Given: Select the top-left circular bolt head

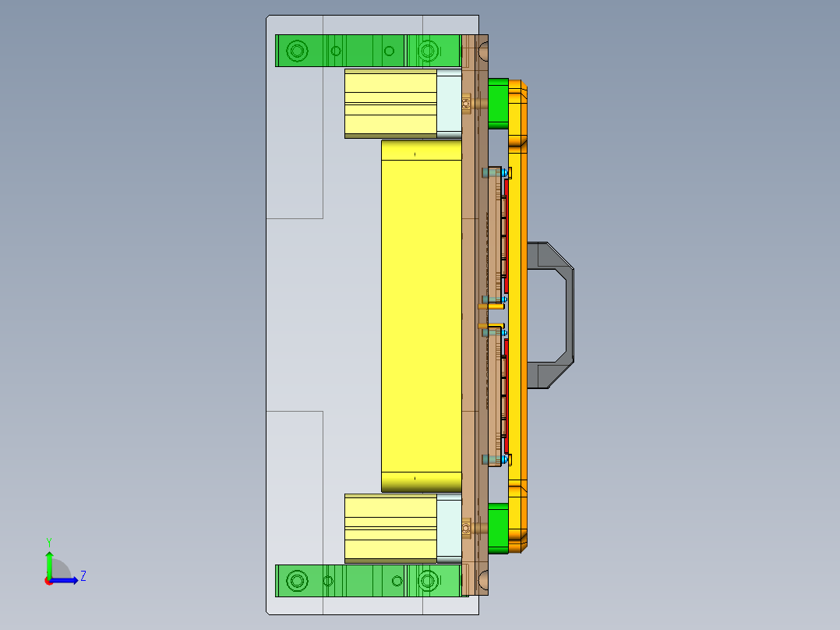Looking at the screenshot, I should point(297,49).
